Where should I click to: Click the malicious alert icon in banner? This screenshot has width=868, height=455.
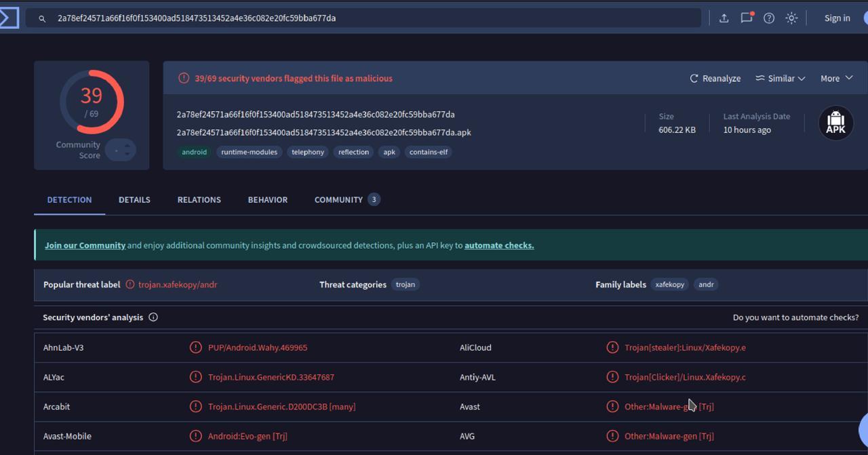184,79
